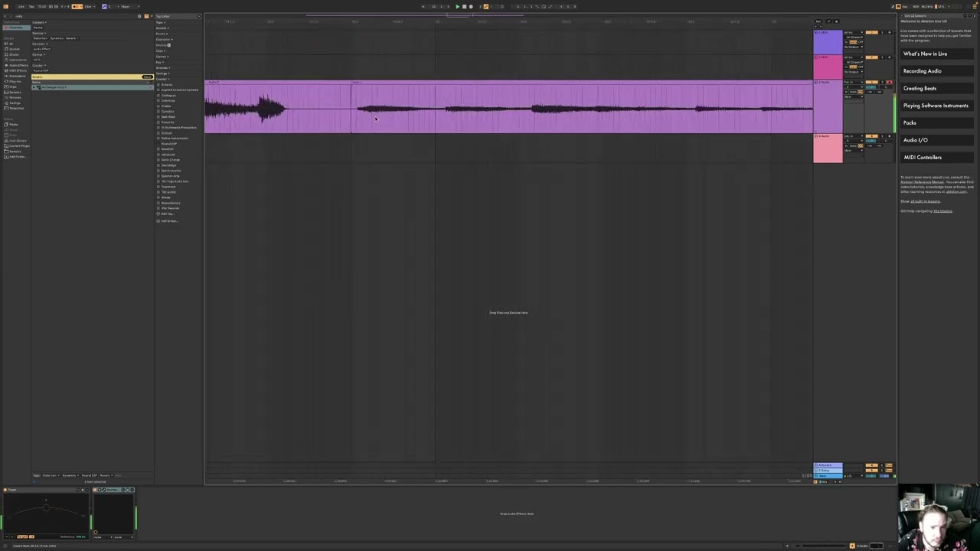Toggle the metronome in the control bar
980x551 pixels.
[x=77, y=7]
